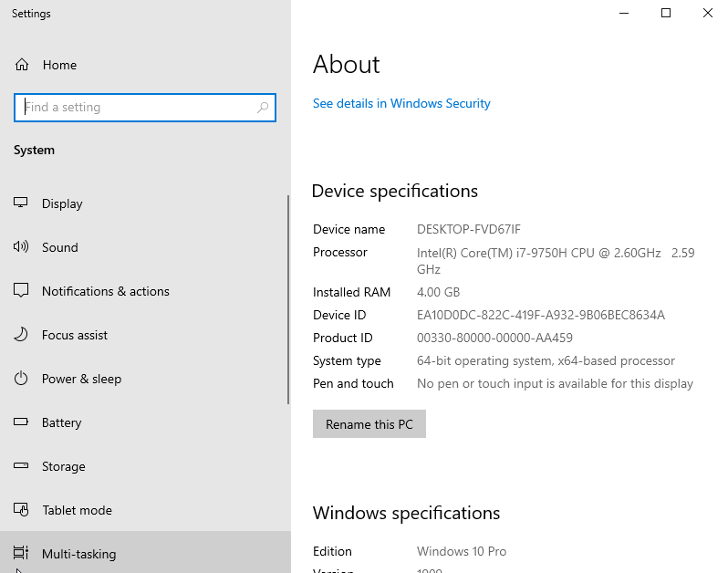
Task: Close the Settings window
Action: [x=708, y=13]
